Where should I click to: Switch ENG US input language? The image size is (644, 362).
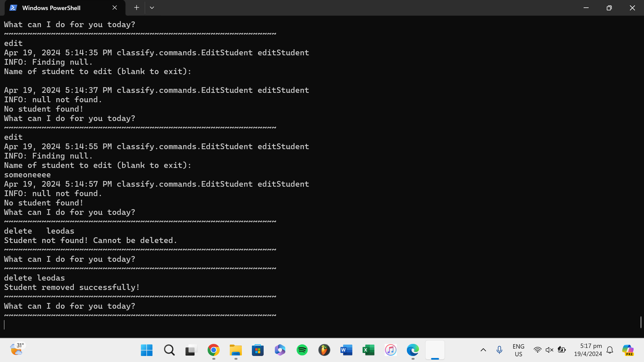pos(518,350)
